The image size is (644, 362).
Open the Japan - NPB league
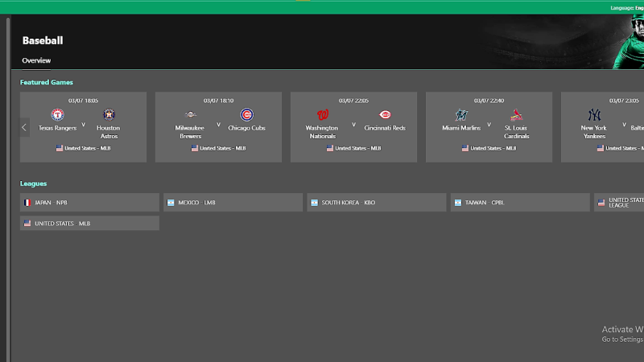89,203
